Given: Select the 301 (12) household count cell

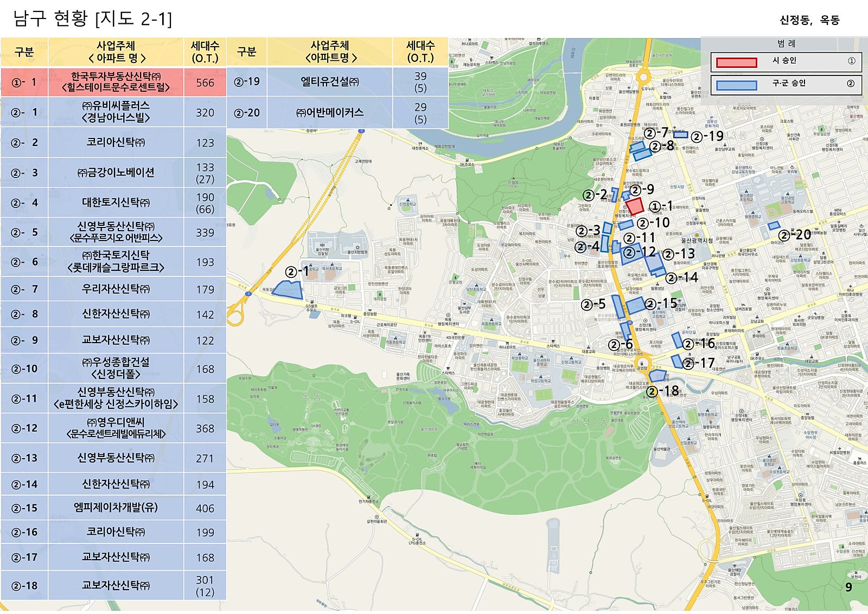Looking at the screenshot, I should click(x=205, y=585).
